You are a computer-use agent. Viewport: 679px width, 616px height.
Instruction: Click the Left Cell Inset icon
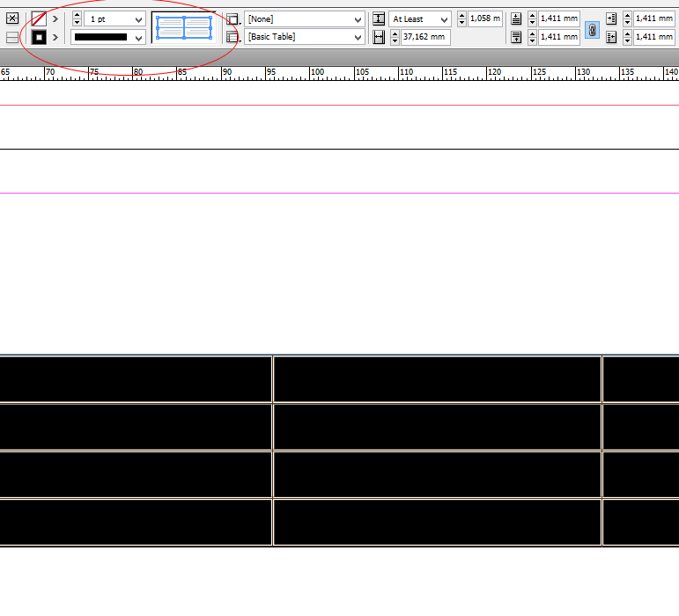(x=611, y=18)
